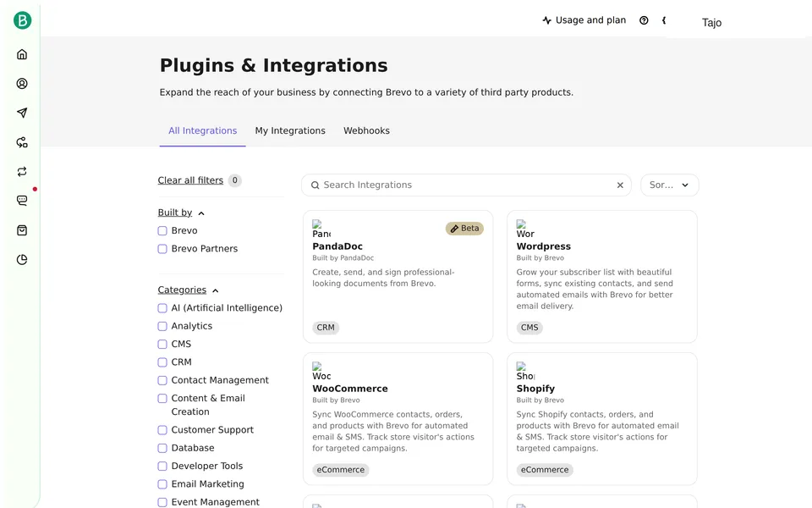The height and width of the screenshot is (508, 812).
Task: Click the search magnifier icon
Action: tap(315, 185)
